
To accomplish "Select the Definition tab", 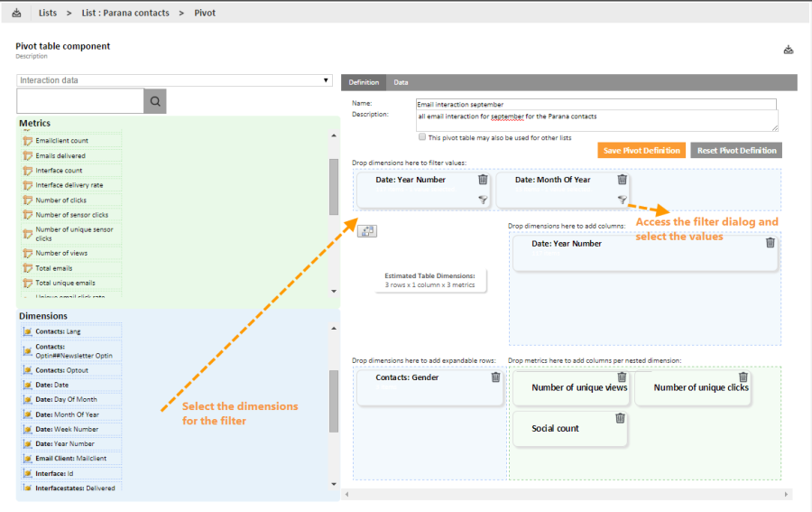I will [364, 82].
